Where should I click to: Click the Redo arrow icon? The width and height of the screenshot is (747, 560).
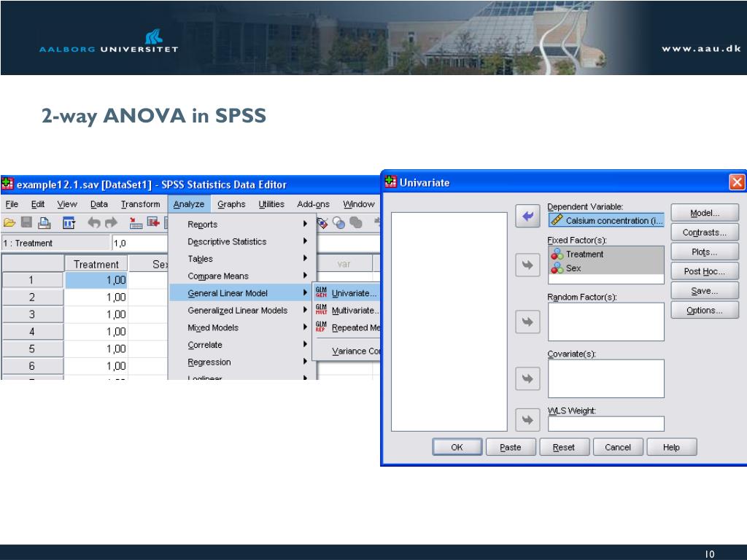pos(111,222)
